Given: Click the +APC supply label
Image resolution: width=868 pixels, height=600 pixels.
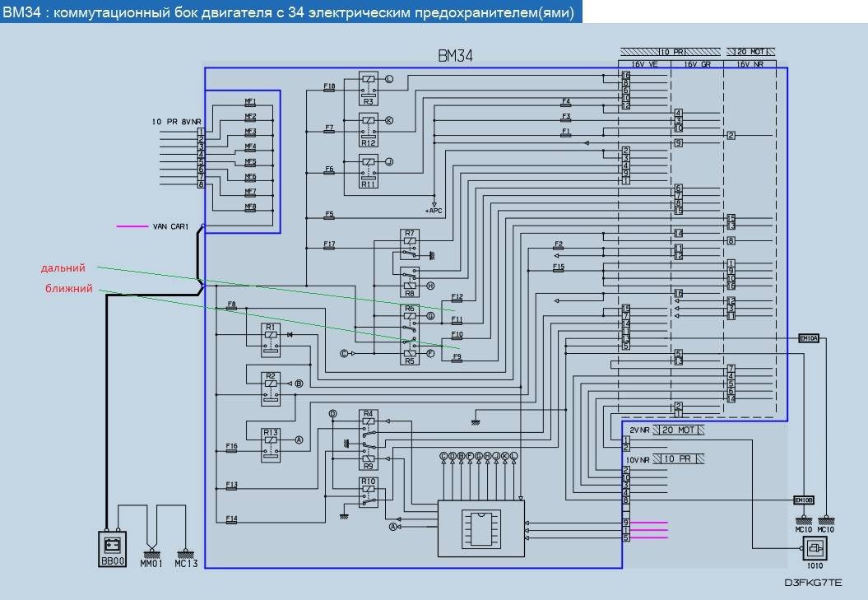Looking at the screenshot, I should pyautogui.click(x=434, y=211).
